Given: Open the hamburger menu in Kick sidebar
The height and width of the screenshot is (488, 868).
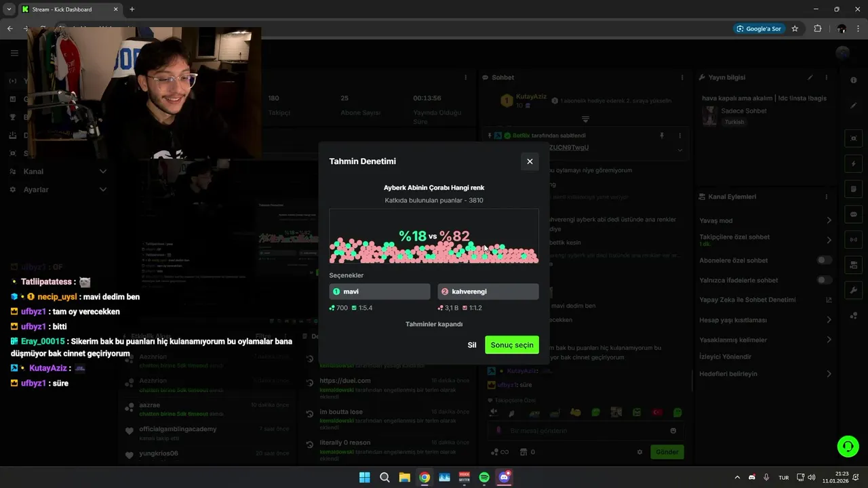Looking at the screenshot, I should pyautogui.click(x=14, y=53).
